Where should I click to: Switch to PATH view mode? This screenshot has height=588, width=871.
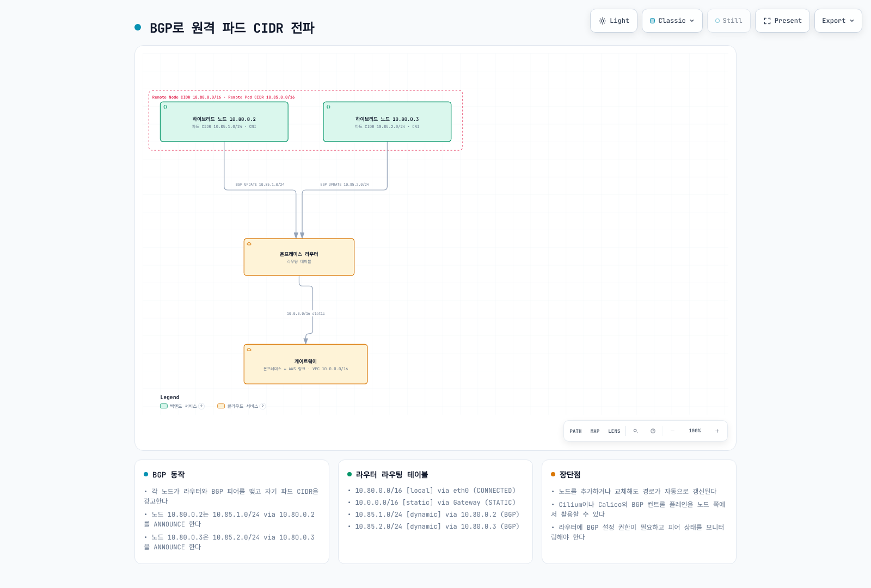[575, 431]
